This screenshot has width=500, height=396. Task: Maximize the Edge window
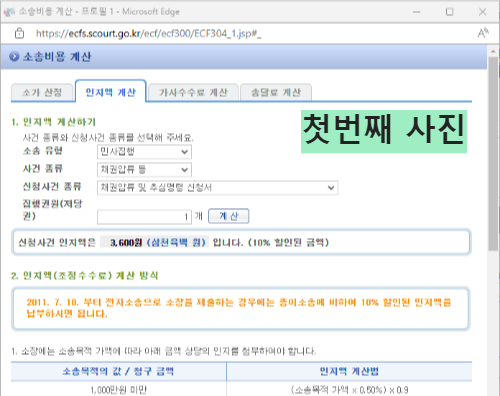[450, 12]
